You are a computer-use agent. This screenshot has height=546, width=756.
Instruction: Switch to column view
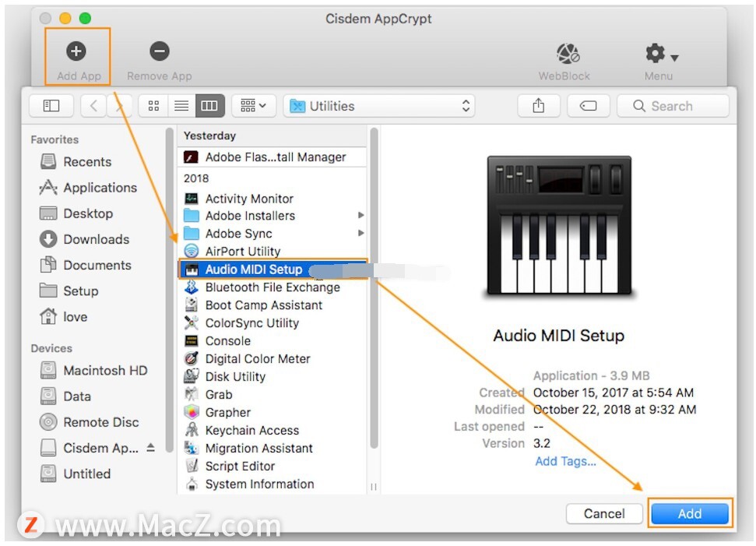click(x=209, y=106)
